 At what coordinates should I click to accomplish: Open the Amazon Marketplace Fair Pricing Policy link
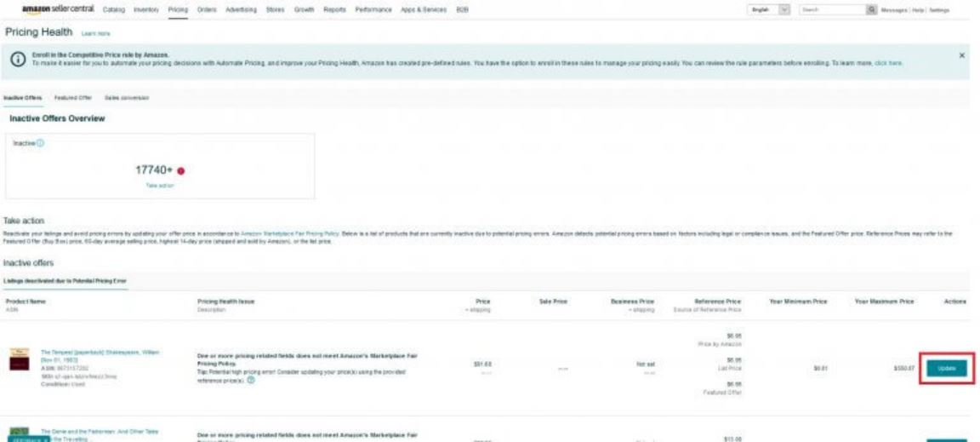coord(290,232)
